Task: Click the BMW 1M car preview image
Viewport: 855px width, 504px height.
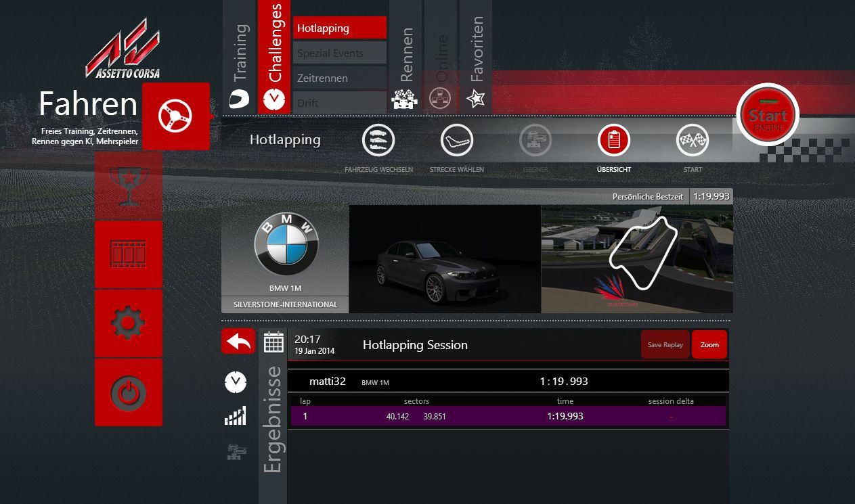Action: pyautogui.click(x=445, y=259)
